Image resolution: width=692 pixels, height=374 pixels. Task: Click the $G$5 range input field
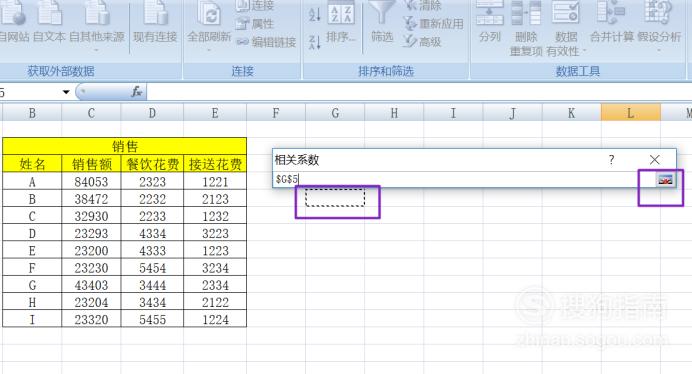(463, 179)
